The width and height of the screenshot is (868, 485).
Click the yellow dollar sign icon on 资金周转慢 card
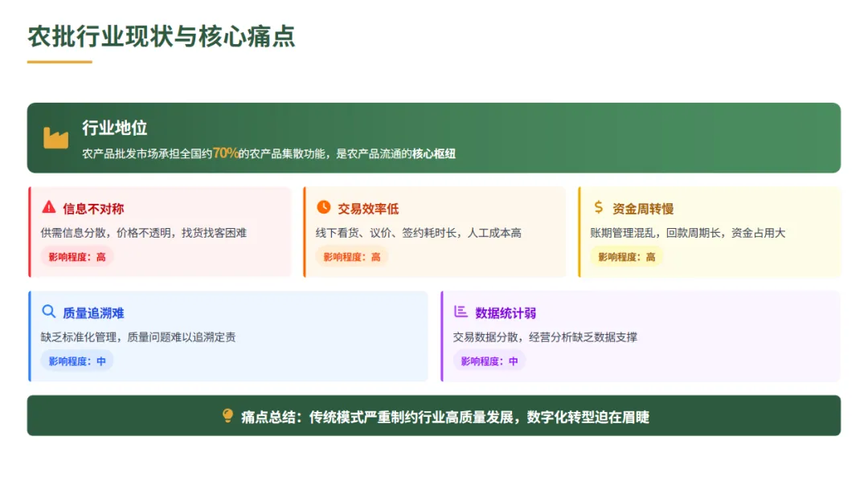[598, 208]
